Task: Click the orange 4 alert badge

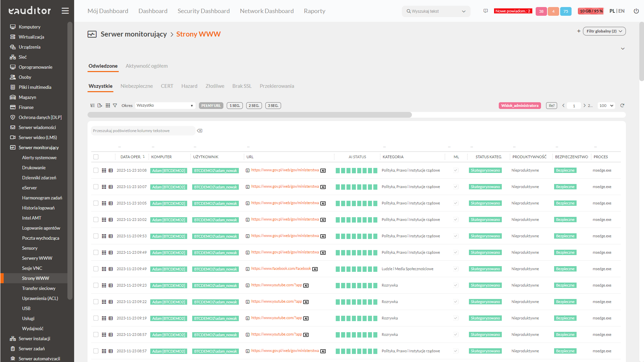Action: point(553,11)
